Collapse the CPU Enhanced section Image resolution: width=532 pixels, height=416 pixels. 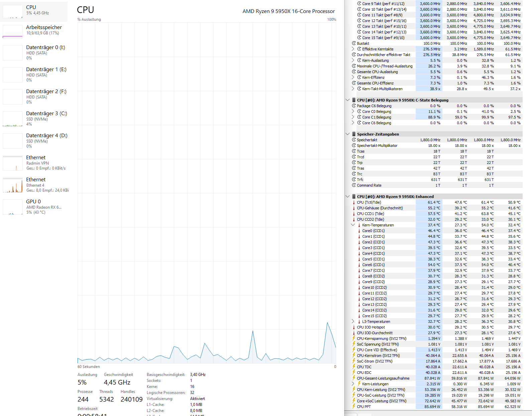348,197
